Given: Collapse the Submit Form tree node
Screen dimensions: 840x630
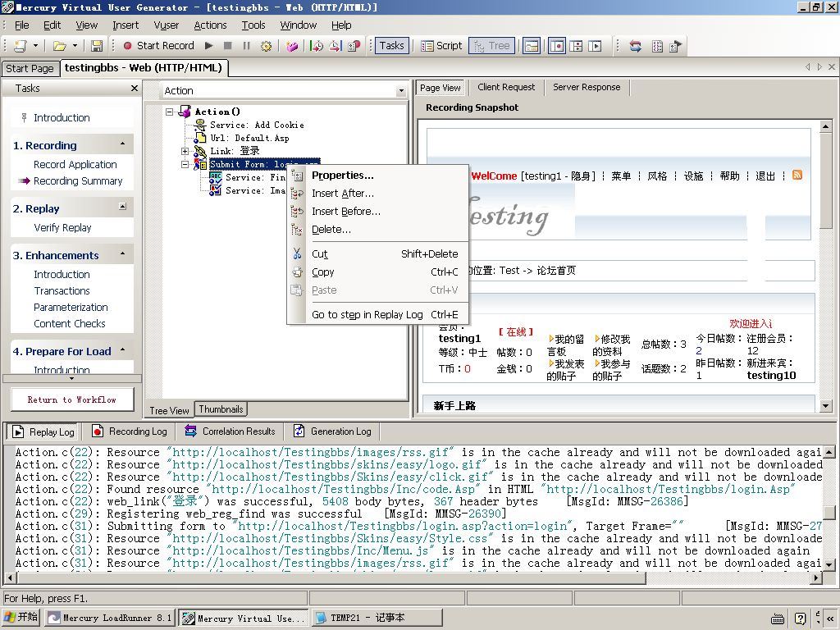Looking at the screenshot, I should tap(185, 164).
